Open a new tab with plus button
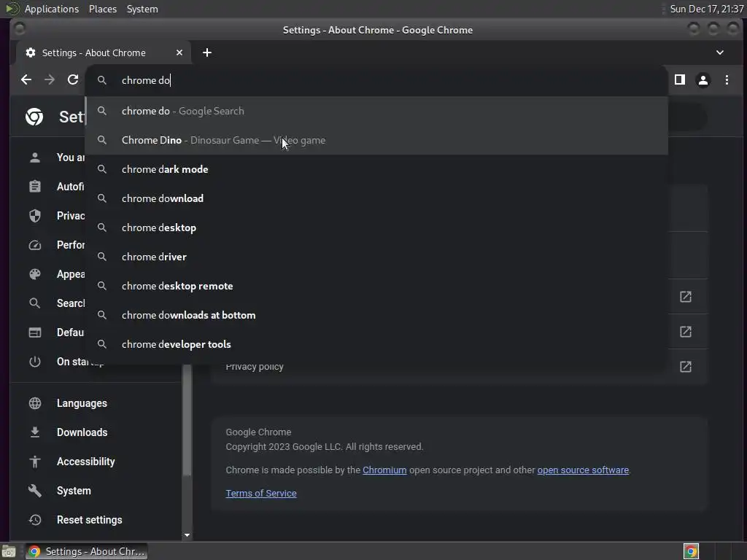 click(206, 52)
